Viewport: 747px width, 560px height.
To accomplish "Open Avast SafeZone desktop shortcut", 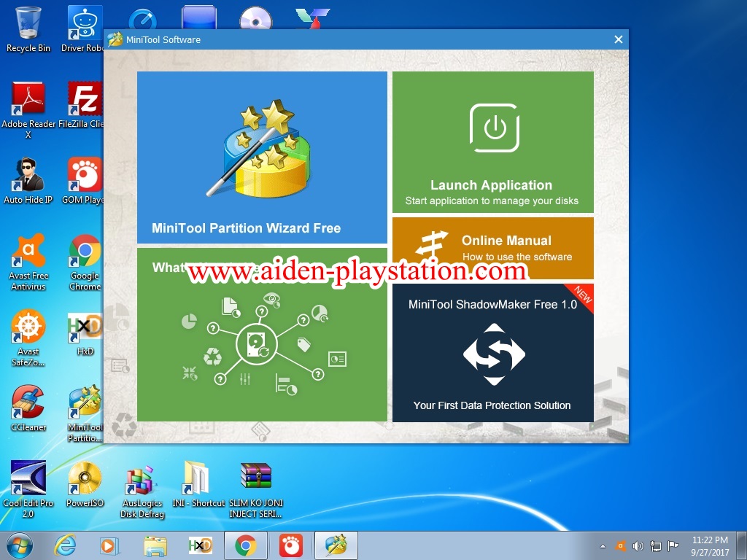I will click(x=28, y=338).
